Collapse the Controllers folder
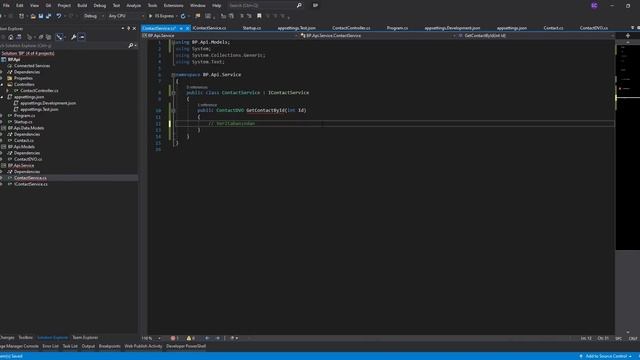Screen dimensions: 640x360 pos(2,84)
